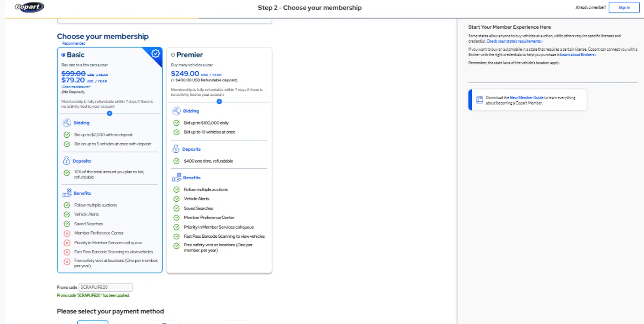Click check icon beside Premier 'Member Preference Center'
The height and width of the screenshot is (324, 644).
(x=176, y=218)
